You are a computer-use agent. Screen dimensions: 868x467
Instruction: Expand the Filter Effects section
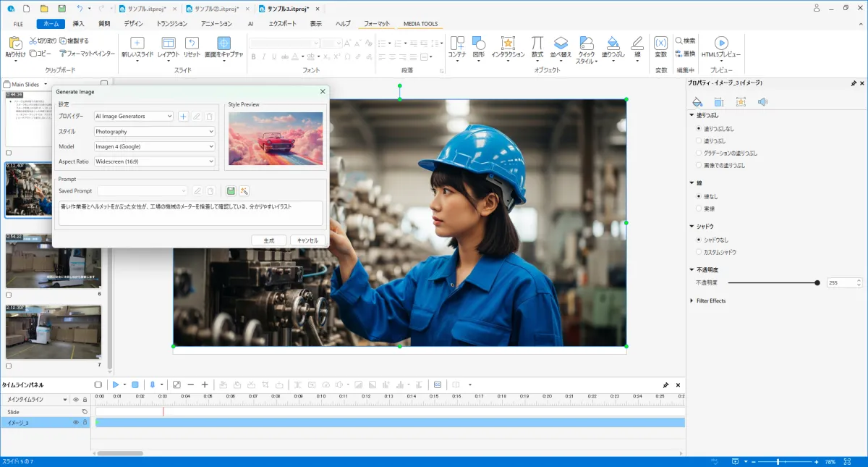710,300
